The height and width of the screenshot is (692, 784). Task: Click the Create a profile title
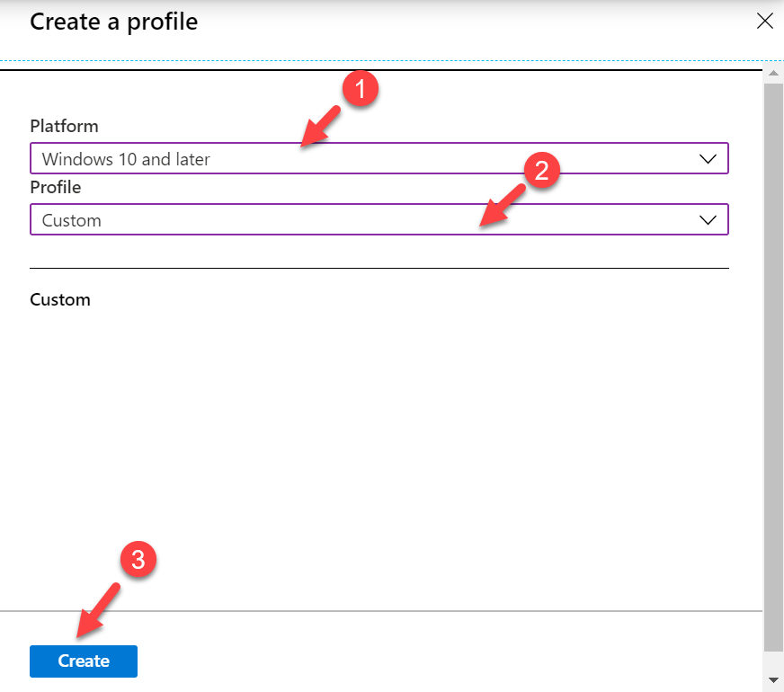114,22
